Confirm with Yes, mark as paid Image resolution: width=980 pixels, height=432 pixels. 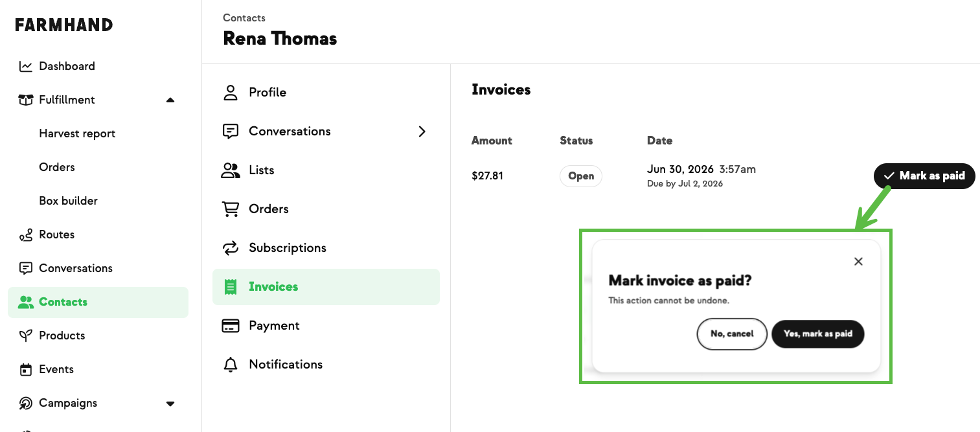click(x=818, y=334)
